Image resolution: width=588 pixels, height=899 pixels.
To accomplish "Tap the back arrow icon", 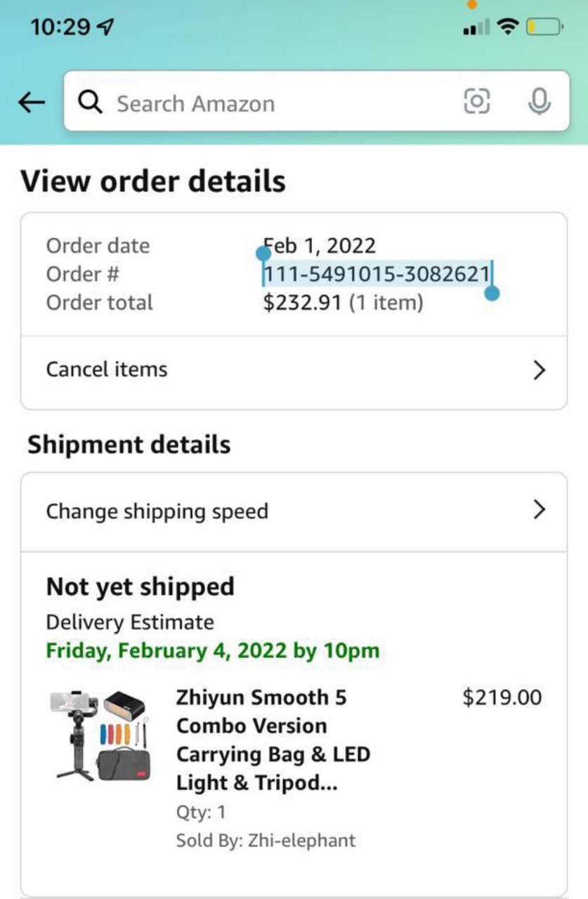I will pos(32,103).
